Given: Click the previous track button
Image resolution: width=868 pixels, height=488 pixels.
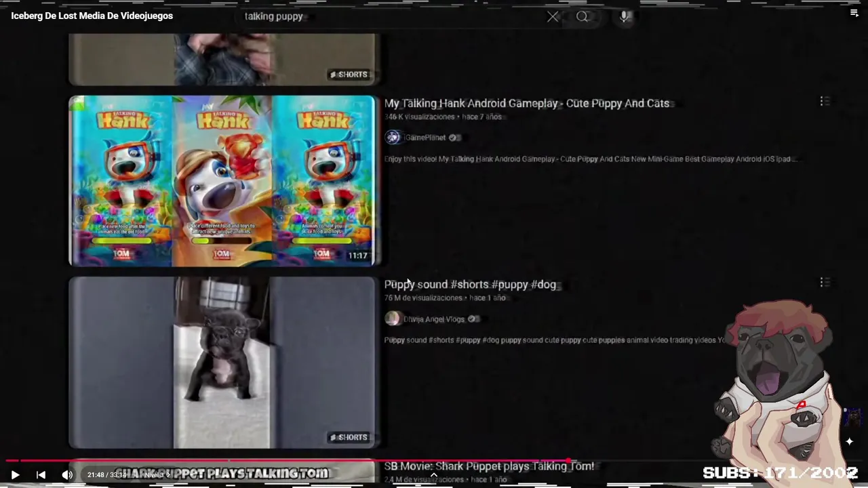Looking at the screenshot, I should [41, 475].
